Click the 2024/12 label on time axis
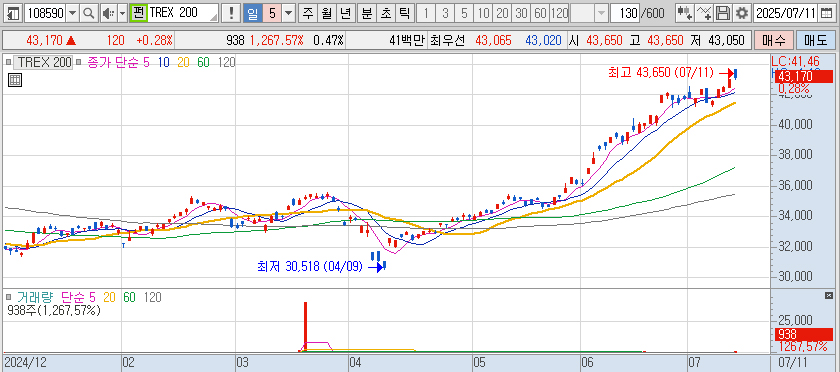This screenshot has height=372, width=840. [25, 363]
